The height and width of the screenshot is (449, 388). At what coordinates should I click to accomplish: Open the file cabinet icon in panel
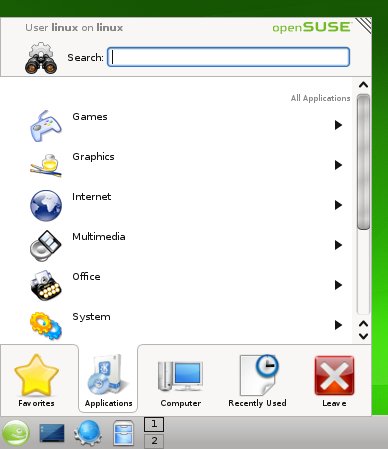click(x=123, y=433)
